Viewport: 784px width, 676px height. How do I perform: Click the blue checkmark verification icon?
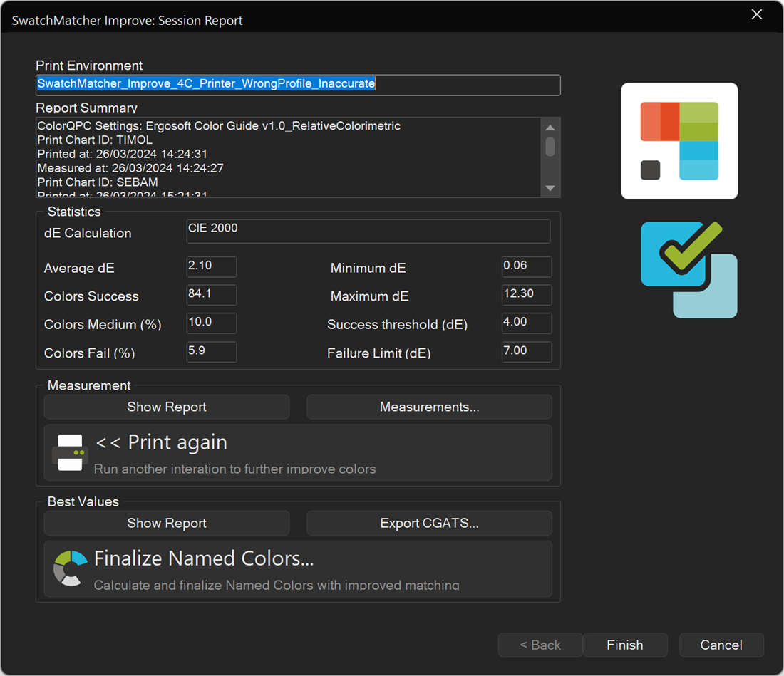tap(688, 270)
